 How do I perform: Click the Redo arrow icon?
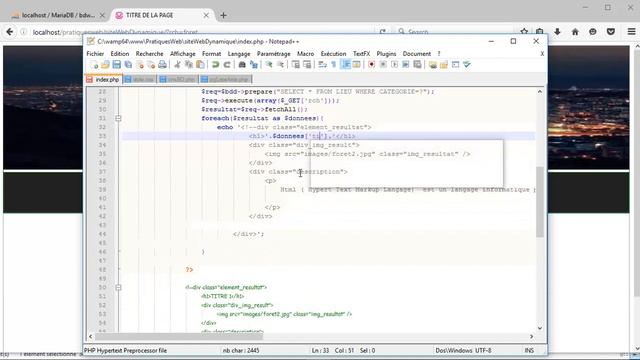click(x=227, y=64)
